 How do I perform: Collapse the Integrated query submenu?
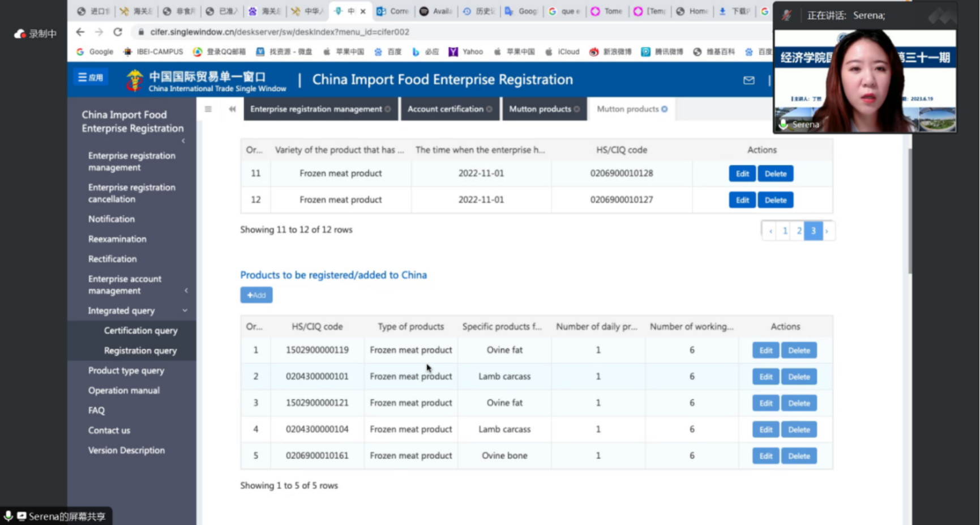[185, 310]
